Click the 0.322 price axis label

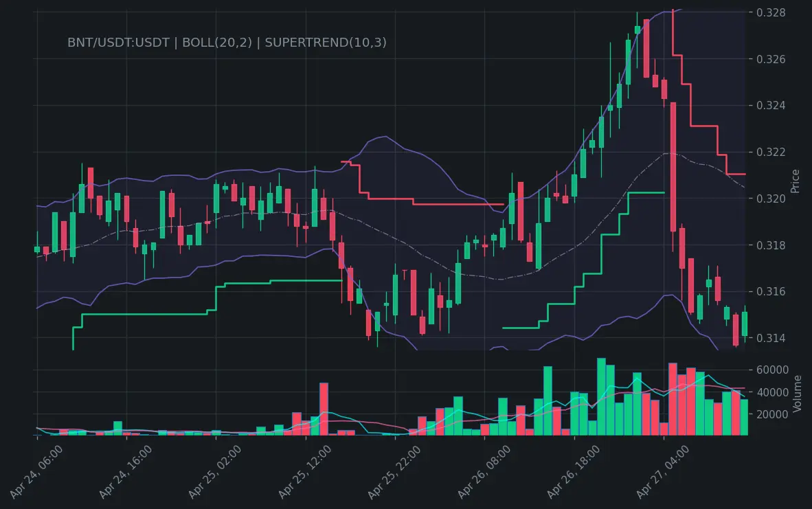[771, 152]
